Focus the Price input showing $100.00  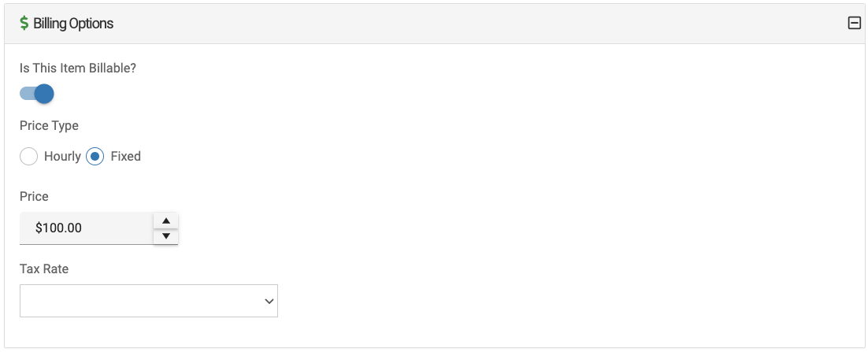87,228
